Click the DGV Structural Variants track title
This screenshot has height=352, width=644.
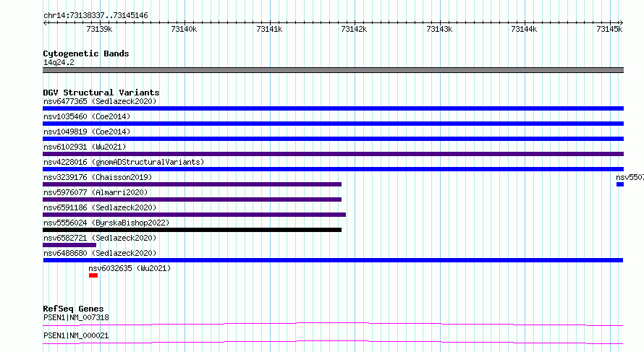coord(101,93)
